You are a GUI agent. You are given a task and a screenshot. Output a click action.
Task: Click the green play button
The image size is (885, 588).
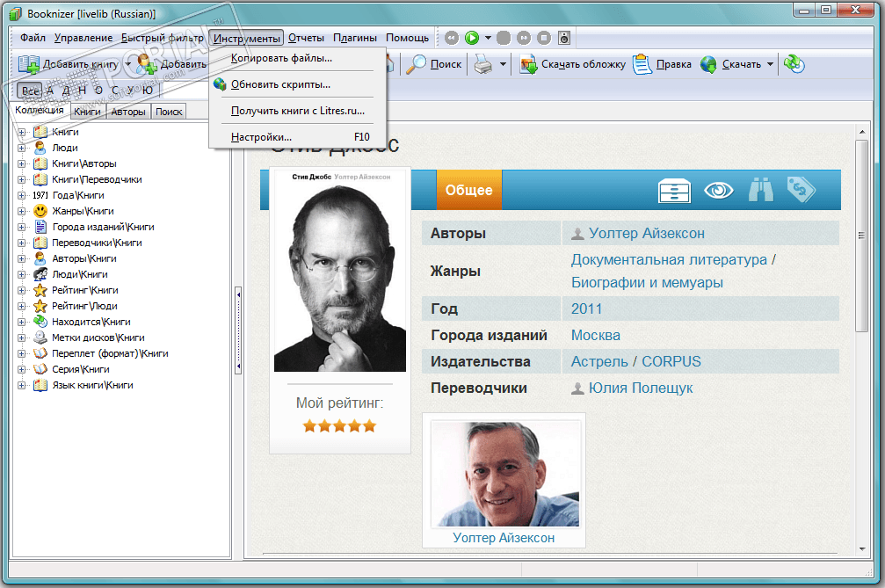click(x=472, y=38)
